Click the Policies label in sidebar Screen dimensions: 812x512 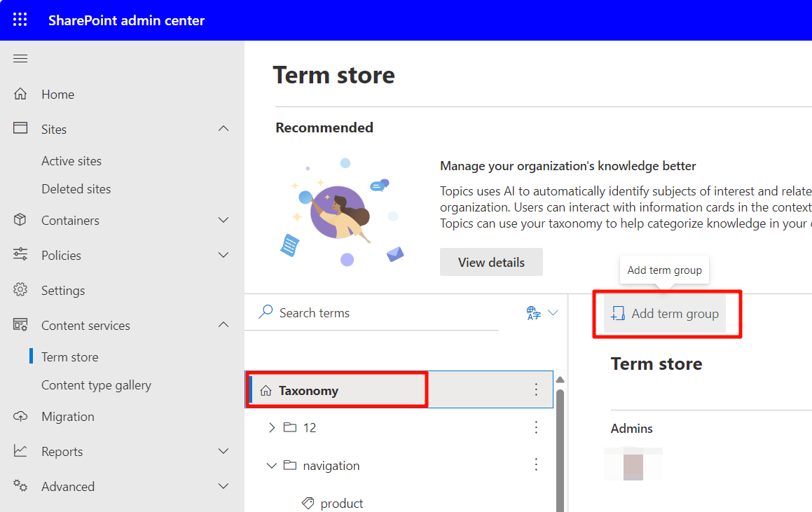[x=61, y=255]
